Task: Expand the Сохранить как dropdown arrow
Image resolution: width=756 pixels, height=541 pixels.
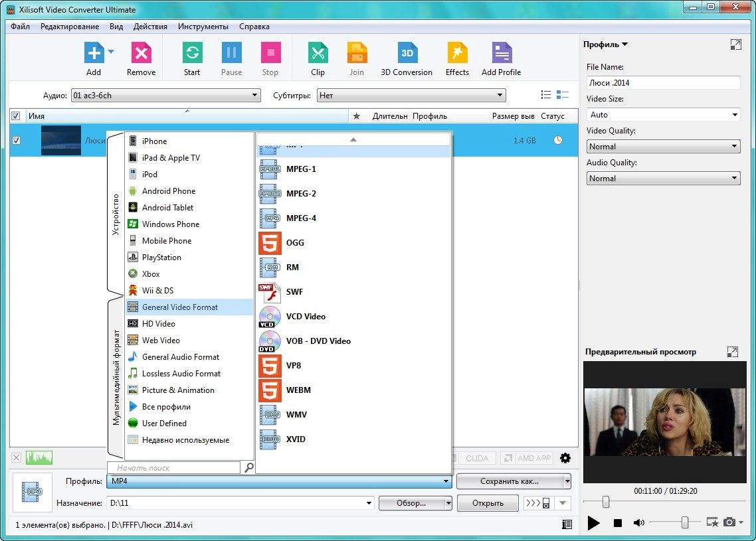Action: pyautogui.click(x=567, y=481)
